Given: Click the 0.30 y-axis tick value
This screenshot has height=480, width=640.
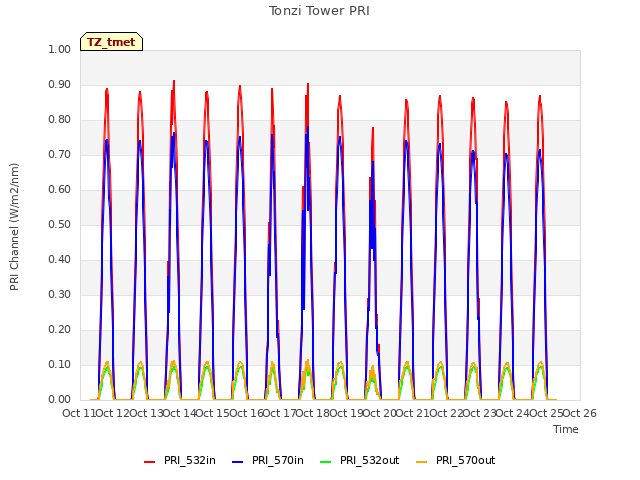Looking at the screenshot, I should pyautogui.click(x=60, y=294).
